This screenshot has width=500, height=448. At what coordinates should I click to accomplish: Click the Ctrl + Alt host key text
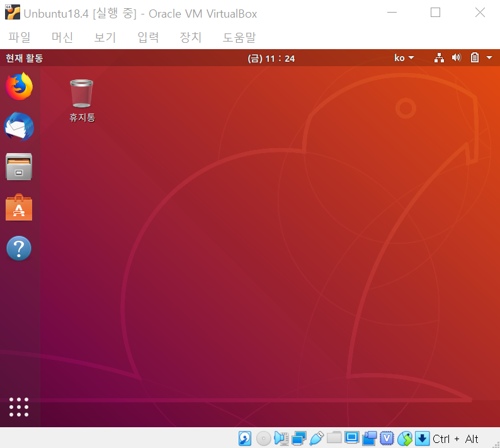(x=455, y=439)
